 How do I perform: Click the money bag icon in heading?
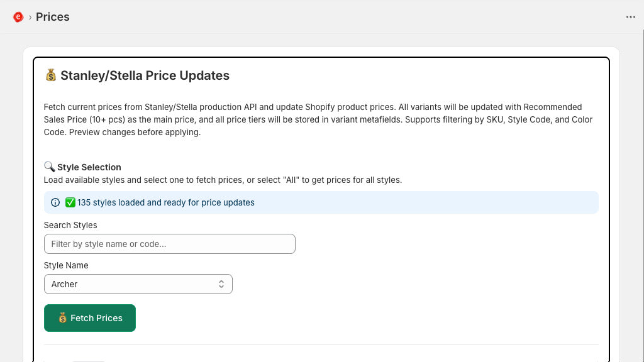pos(51,75)
